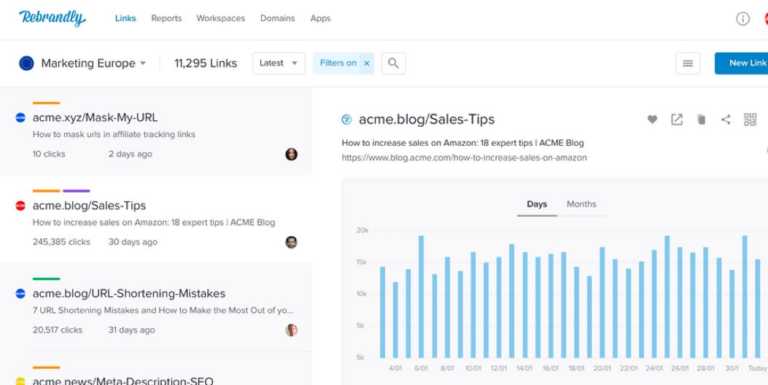The height and width of the screenshot is (385, 768).
Task: Switch chart to Days tab
Action: coord(537,204)
